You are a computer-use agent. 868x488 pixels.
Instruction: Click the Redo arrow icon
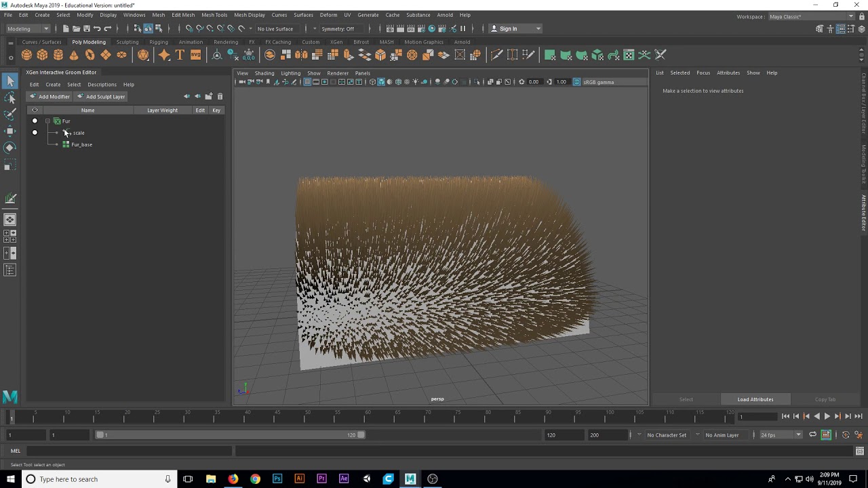pyautogui.click(x=107, y=28)
